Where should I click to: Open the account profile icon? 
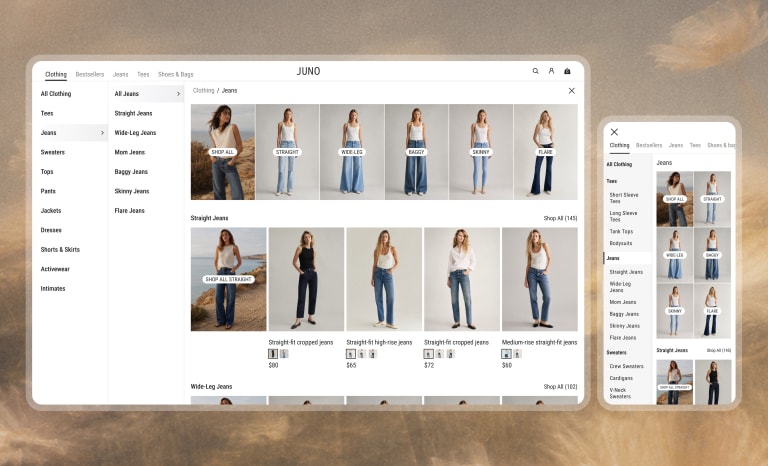(551, 71)
